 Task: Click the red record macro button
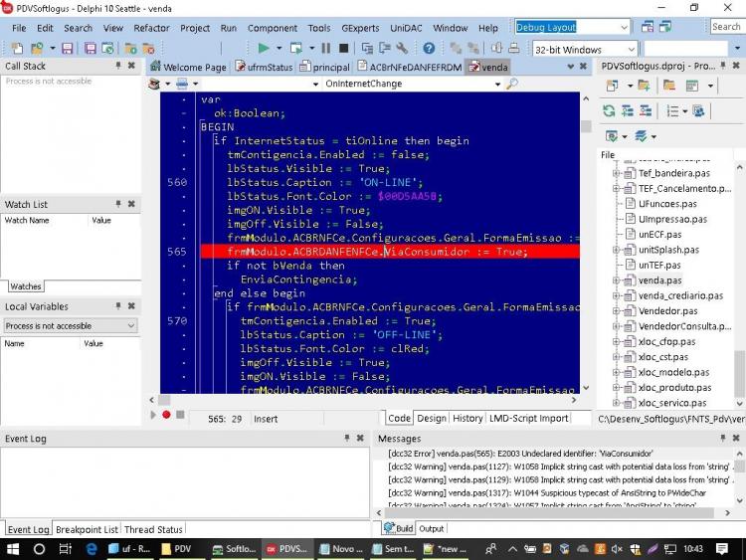click(166, 415)
